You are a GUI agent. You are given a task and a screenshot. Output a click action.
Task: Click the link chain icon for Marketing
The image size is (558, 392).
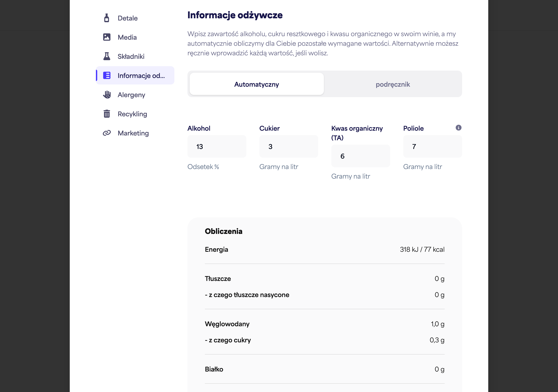pos(107,133)
